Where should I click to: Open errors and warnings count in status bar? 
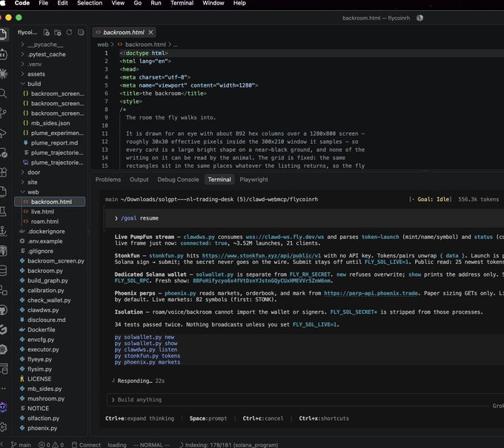[x=51, y=445]
